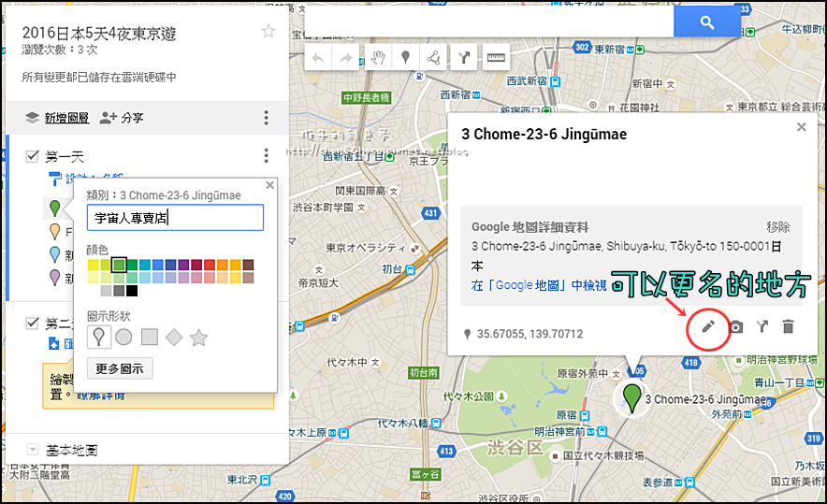Choose the pin icon shape
The width and height of the screenshot is (827, 504).
tap(98, 337)
